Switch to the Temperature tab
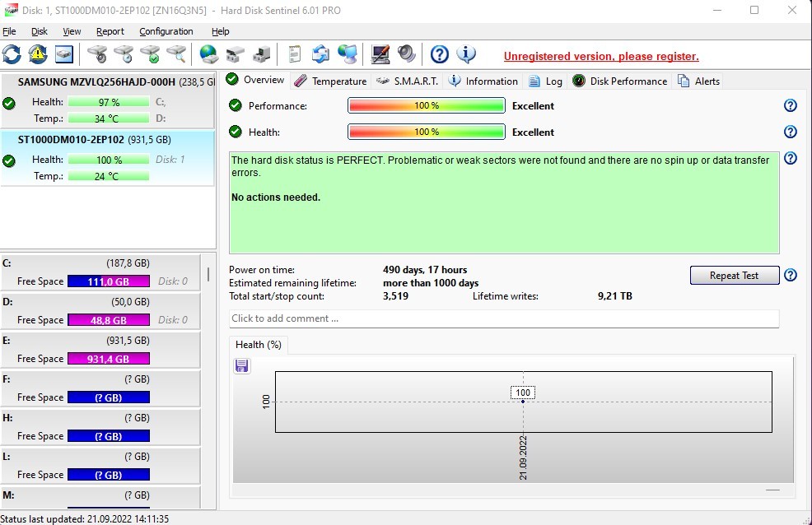Screen dimensions: 812x525 point(330,81)
